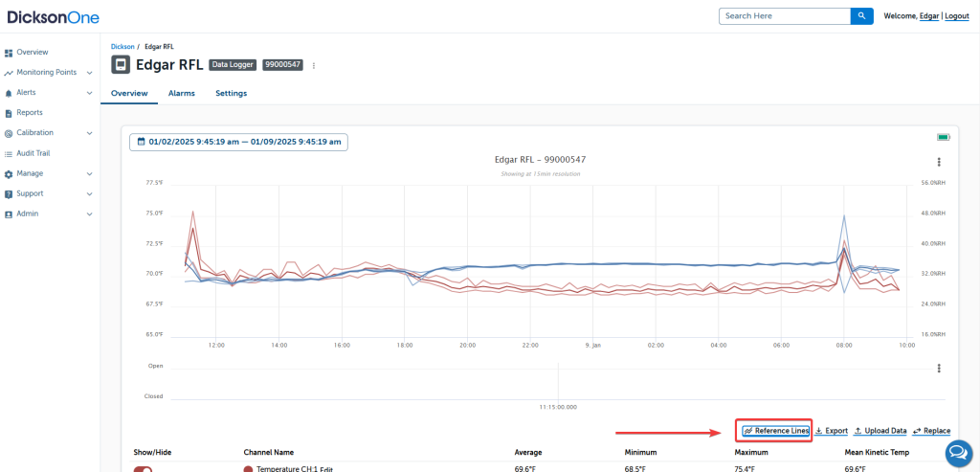Click the Temperature CH:1 red color dot
The height and width of the screenshot is (472, 980).
[x=248, y=469]
